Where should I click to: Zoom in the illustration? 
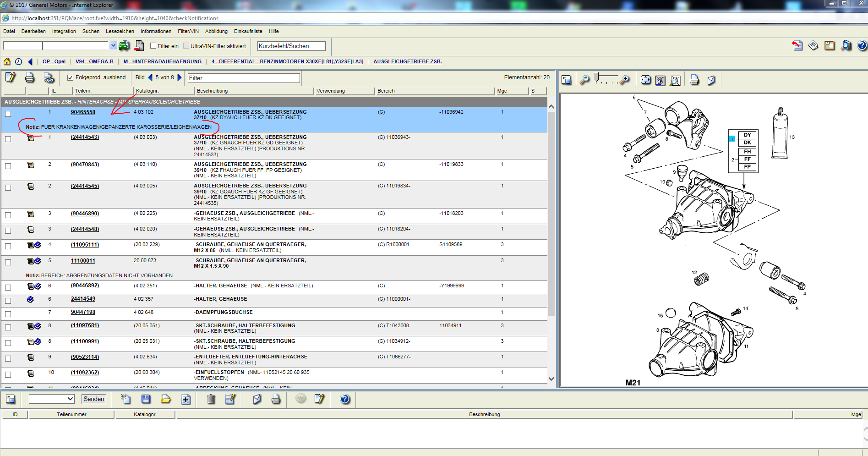[x=625, y=80]
